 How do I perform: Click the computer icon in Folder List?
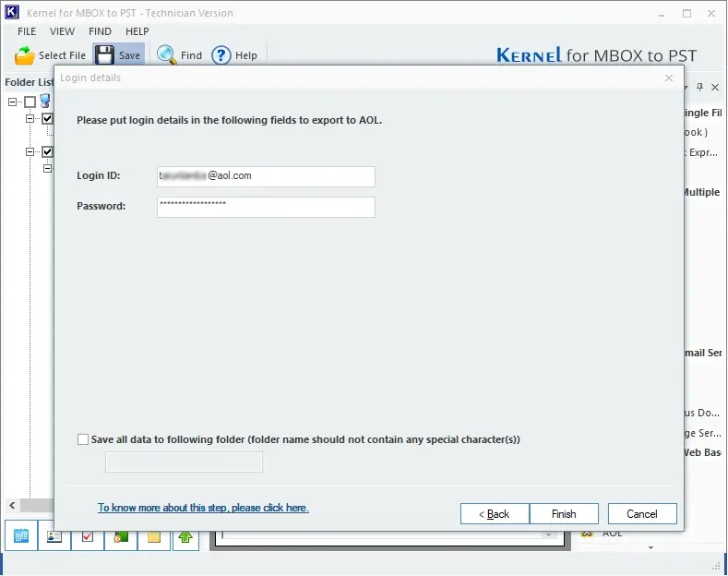tap(45, 101)
